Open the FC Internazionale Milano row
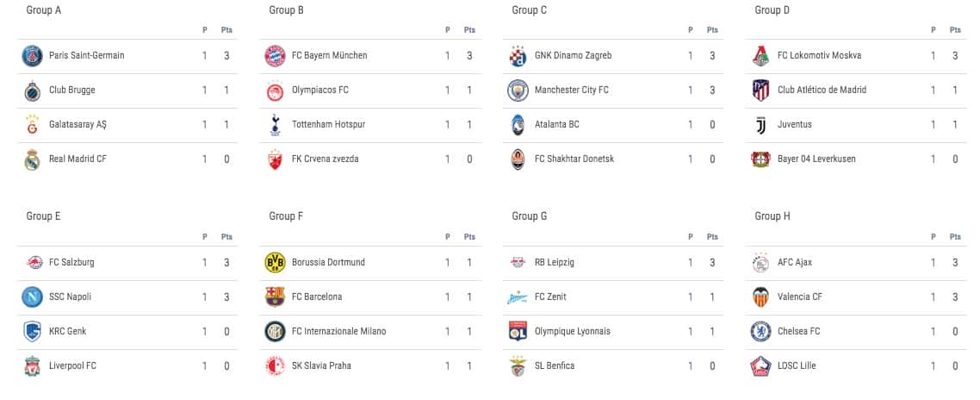 pyautogui.click(x=370, y=331)
